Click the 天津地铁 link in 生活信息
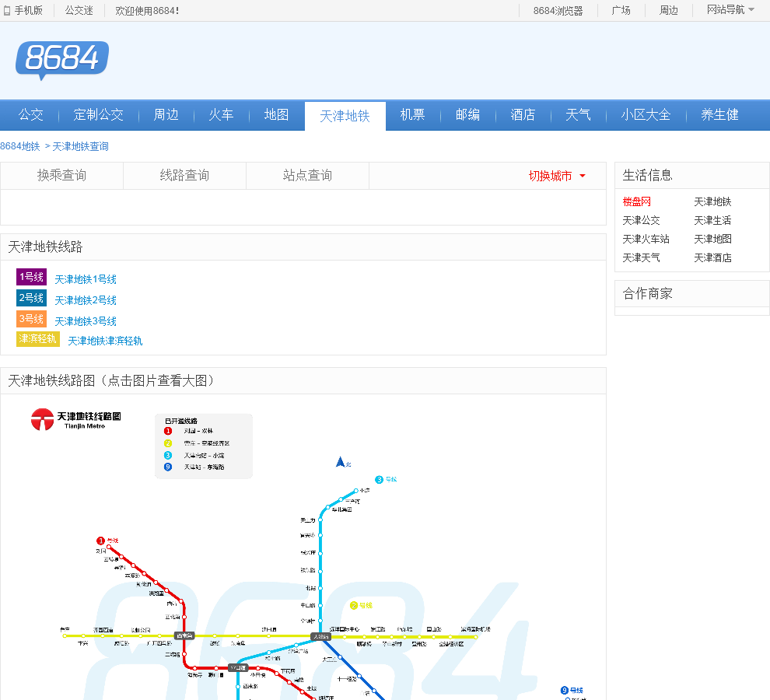 (712, 201)
